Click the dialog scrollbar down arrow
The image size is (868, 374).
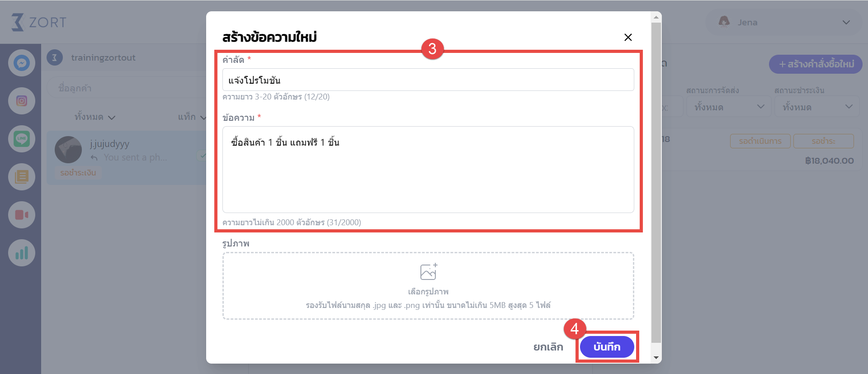[x=656, y=358]
